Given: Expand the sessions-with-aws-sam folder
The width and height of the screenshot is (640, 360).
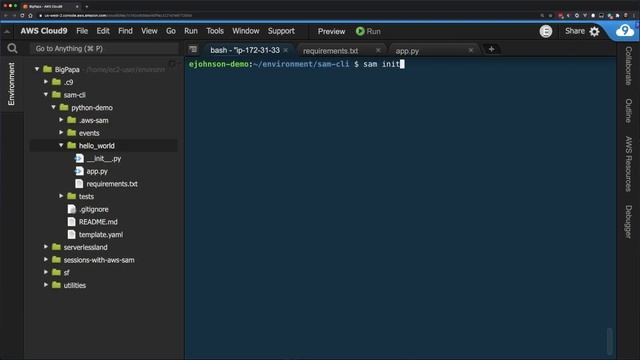Looking at the screenshot, I should point(46,259).
